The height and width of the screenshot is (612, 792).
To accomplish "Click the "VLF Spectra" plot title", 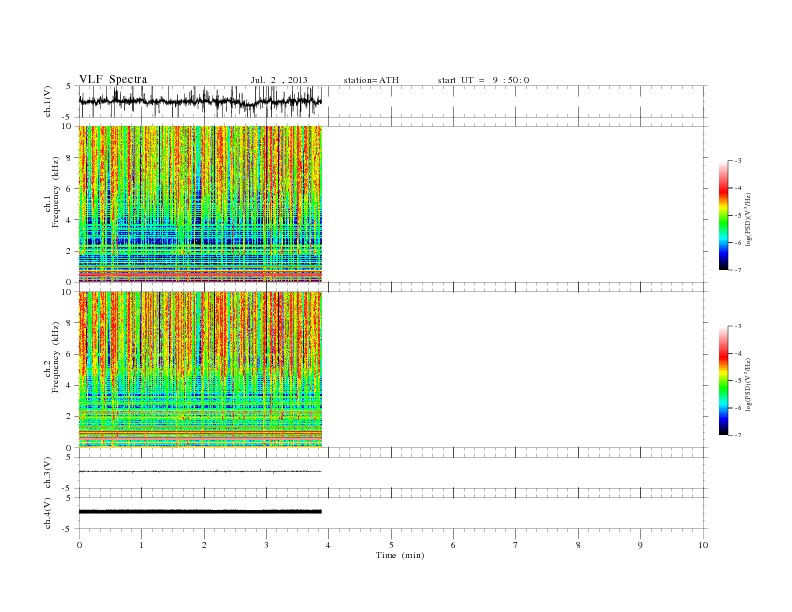I will point(113,79).
